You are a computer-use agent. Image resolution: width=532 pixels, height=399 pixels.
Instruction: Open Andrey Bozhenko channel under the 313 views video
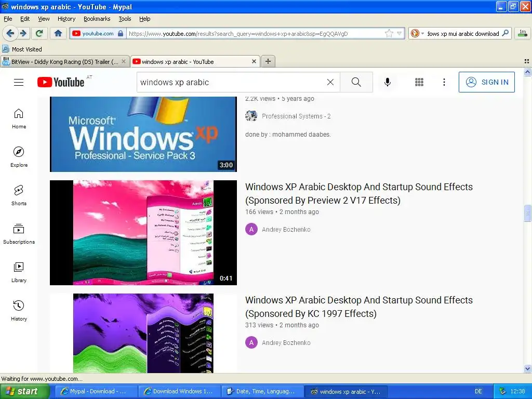point(286,343)
